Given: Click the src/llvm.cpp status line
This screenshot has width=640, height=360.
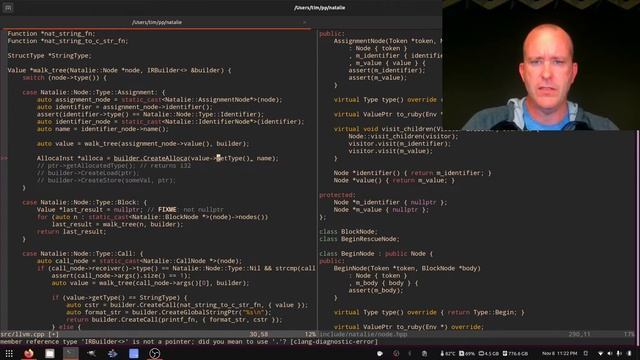Looking at the screenshot, I should tap(158, 334).
